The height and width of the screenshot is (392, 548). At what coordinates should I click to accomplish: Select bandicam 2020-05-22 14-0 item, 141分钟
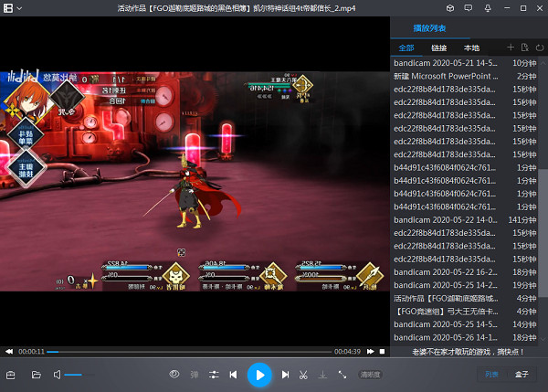click(465, 220)
